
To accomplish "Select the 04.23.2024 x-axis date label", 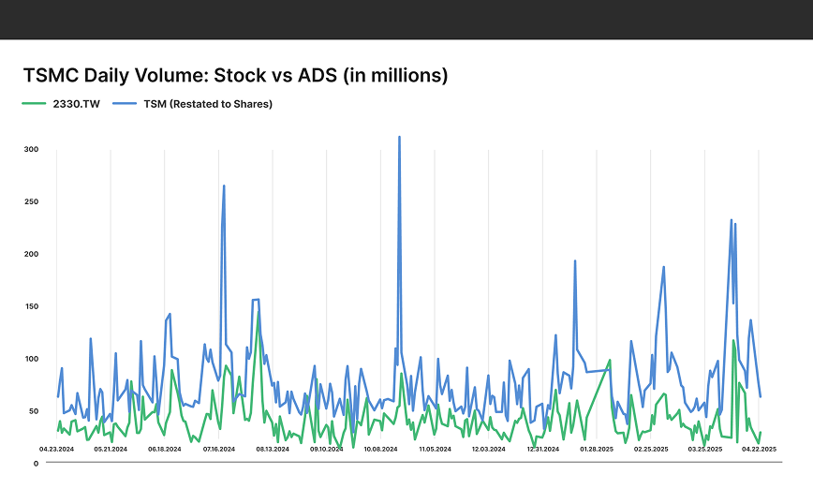I will pos(56,449).
